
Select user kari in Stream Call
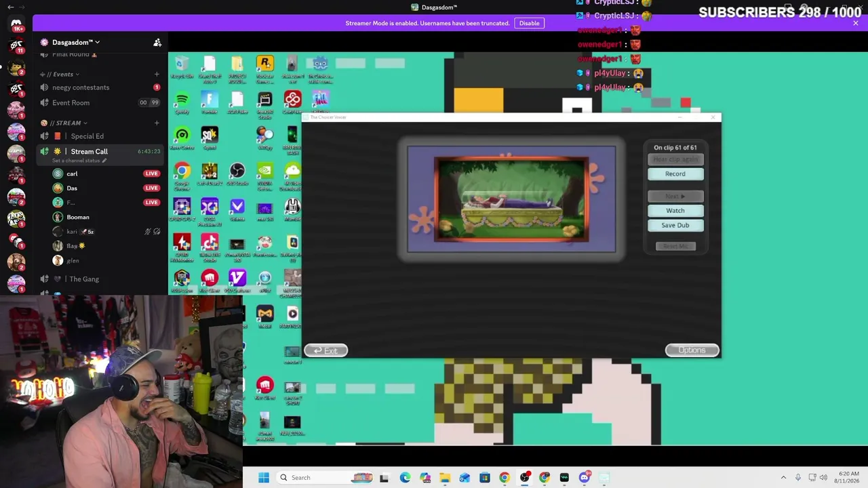click(x=106, y=232)
